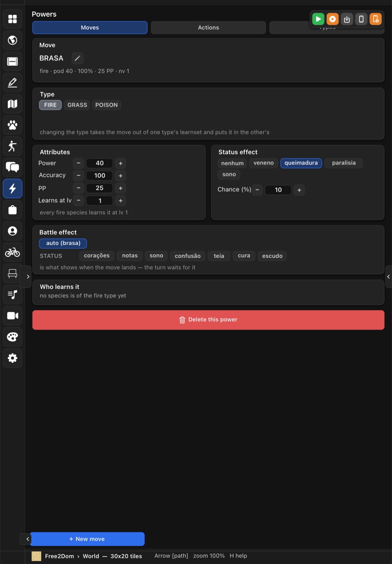
Task: Open the folded map section
Action: pos(13,104)
